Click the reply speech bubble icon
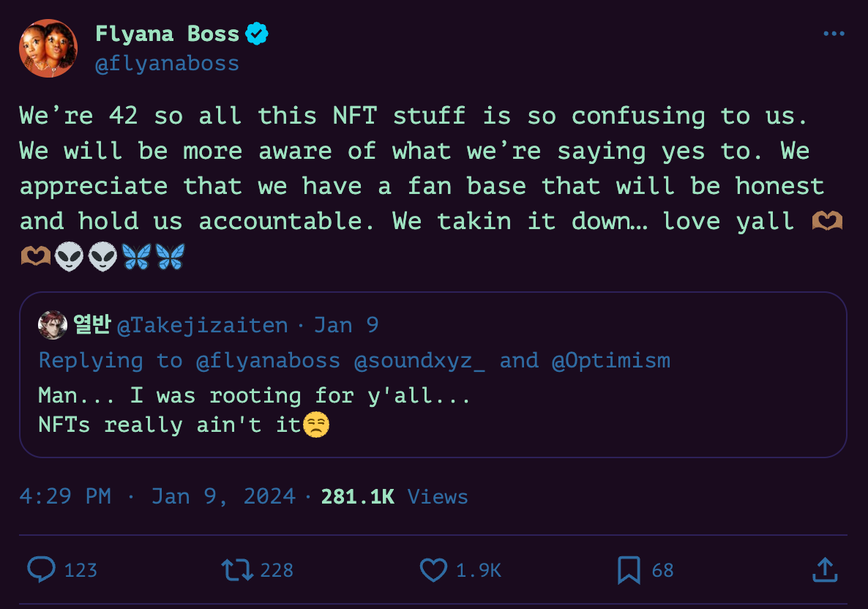This screenshot has height=609, width=868. (x=41, y=570)
